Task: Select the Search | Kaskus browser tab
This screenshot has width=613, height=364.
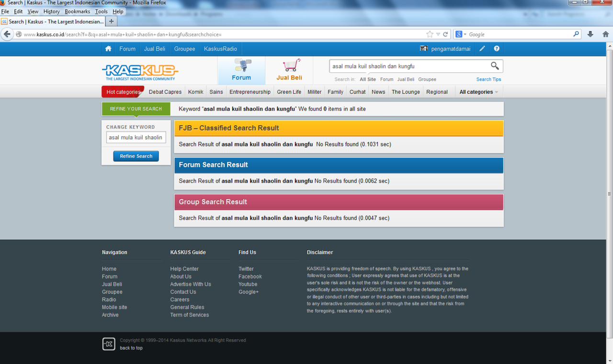Action: (53, 22)
